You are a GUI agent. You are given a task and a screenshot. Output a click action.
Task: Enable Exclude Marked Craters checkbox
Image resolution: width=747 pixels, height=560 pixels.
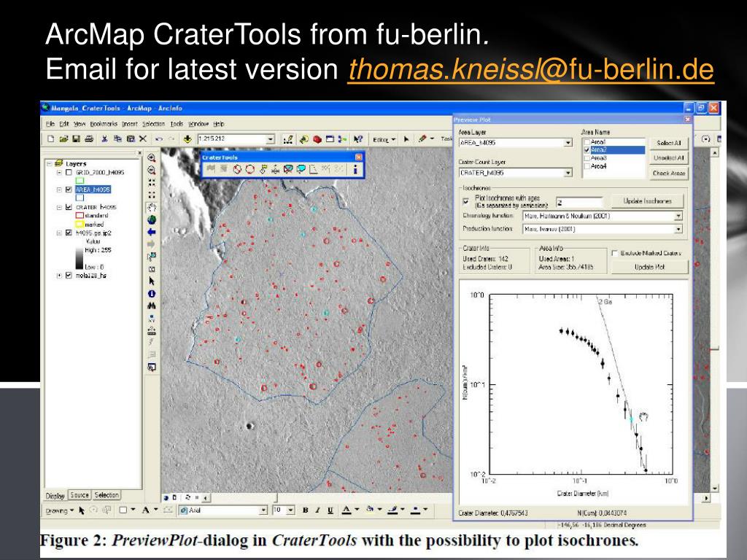tap(614, 253)
